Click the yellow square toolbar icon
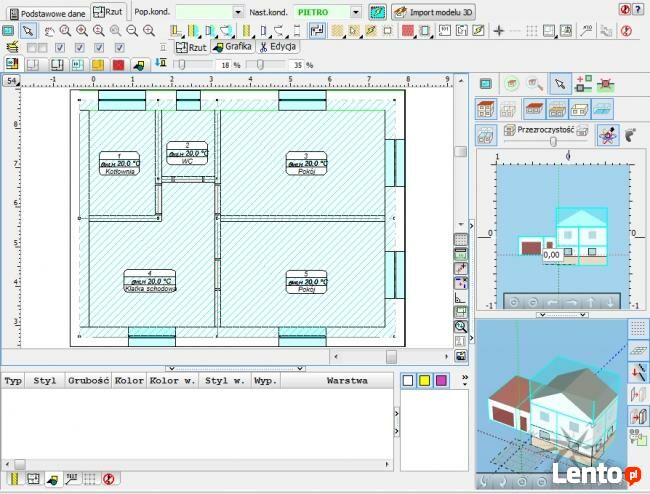The height and width of the screenshot is (494, 650). coord(100,65)
